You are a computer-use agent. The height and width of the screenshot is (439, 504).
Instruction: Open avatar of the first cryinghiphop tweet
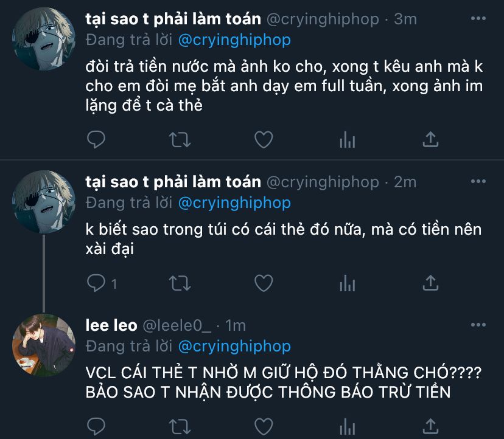pos(44,39)
